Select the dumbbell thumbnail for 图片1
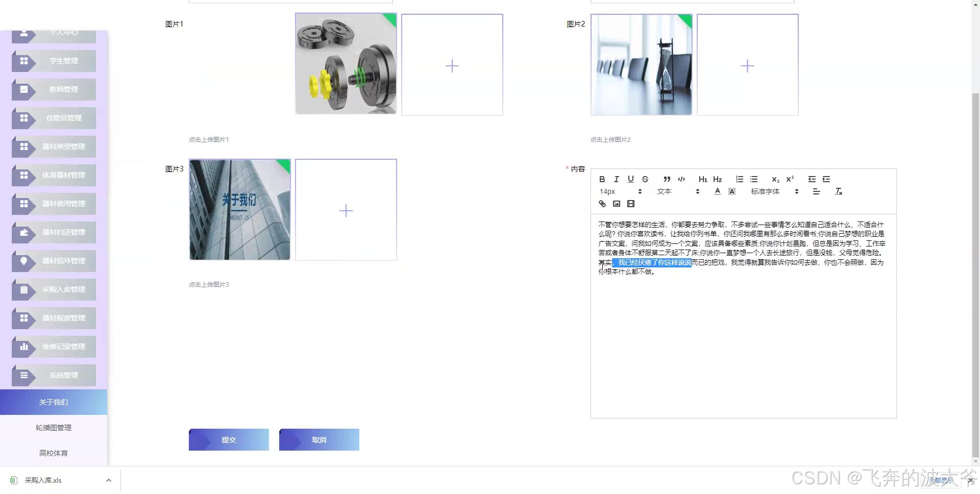Screen dimensions: 980x494 [346, 64]
